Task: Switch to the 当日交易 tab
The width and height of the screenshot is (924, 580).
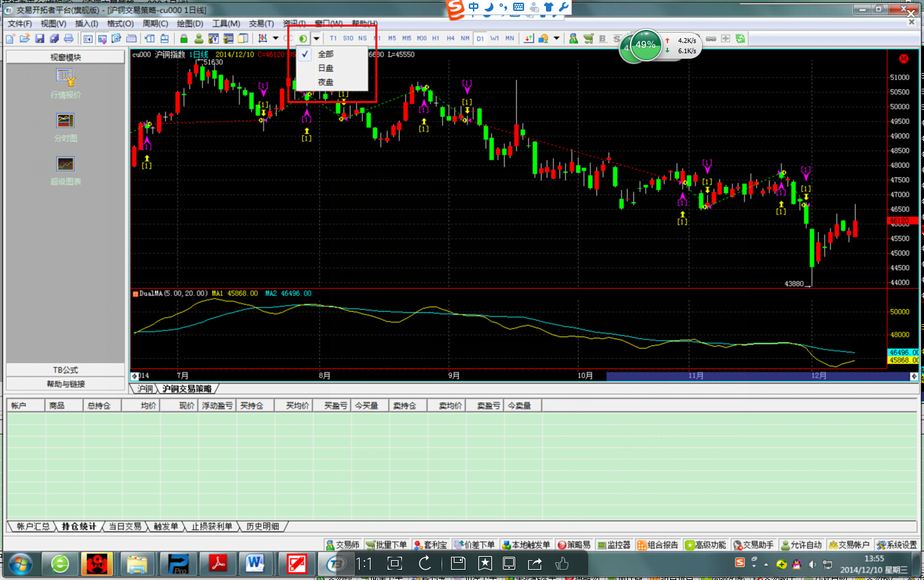Action: pos(124,526)
